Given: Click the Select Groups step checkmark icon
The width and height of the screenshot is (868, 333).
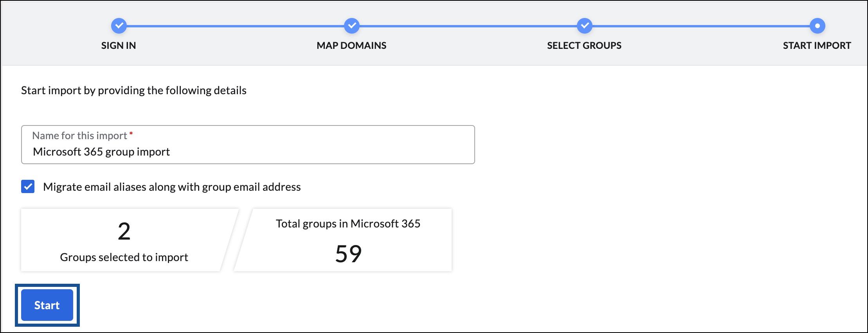Looking at the screenshot, I should point(584,26).
